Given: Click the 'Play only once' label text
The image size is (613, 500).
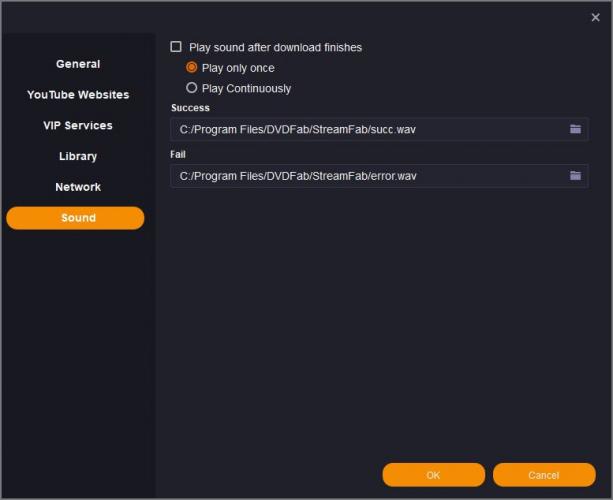Looking at the screenshot, I should [x=238, y=68].
